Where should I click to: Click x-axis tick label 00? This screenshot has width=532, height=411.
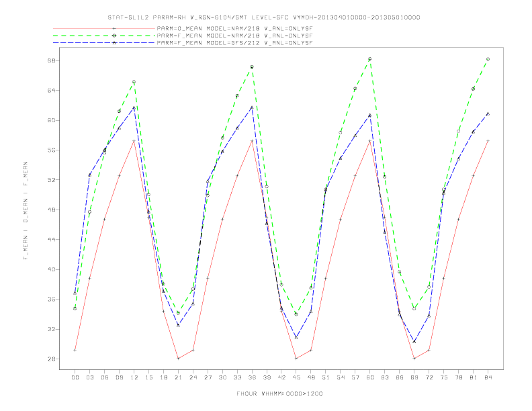point(75,377)
